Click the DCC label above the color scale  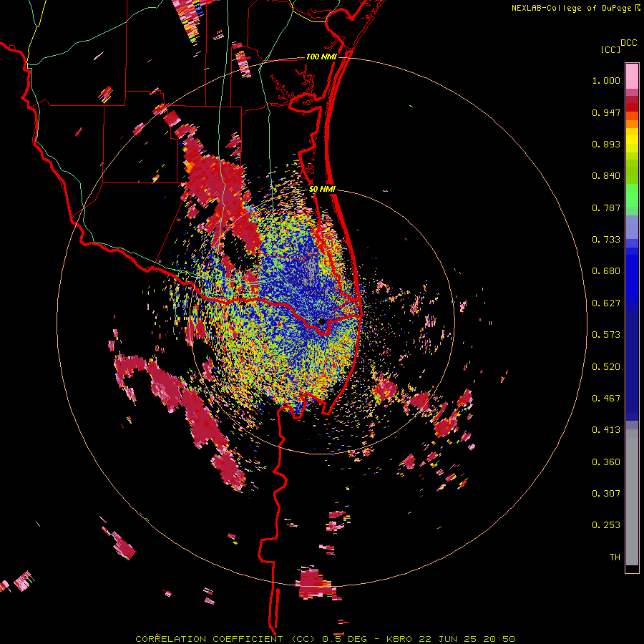click(x=628, y=43)
